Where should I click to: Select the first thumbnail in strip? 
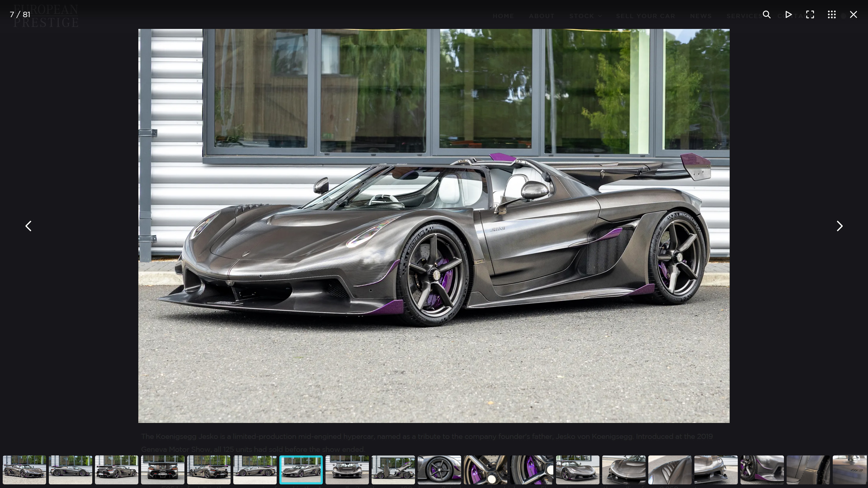coord(24,470)
